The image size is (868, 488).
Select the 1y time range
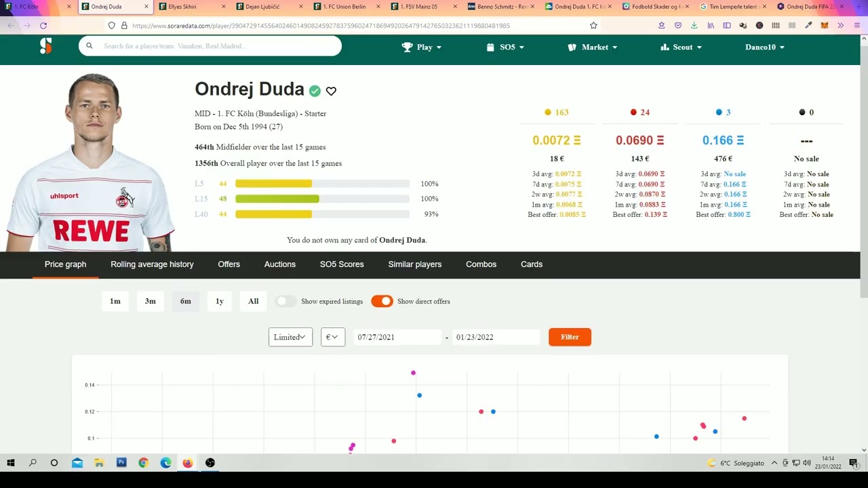pyautogui.click(x=220, y=301)
